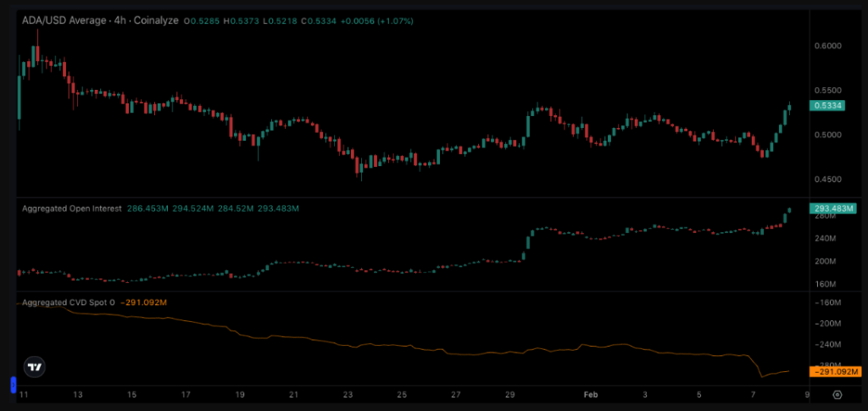Click the orange -291.092M CVD value tag
The height and width of the screenshot is (411, 868).
click(834, 371)
